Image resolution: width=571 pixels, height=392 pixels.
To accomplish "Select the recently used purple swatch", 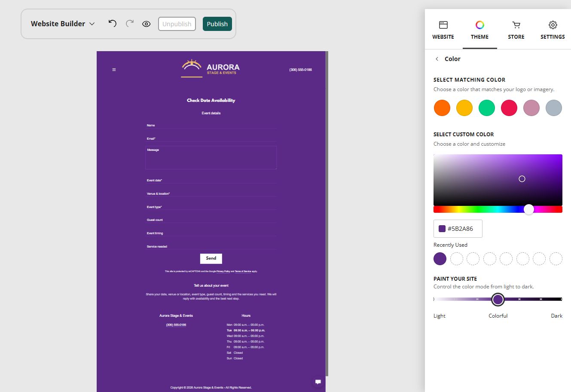I will (440, 259).
